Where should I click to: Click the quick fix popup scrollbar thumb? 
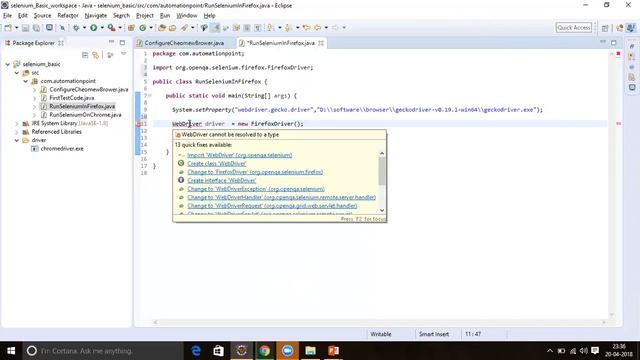(382, 171)
